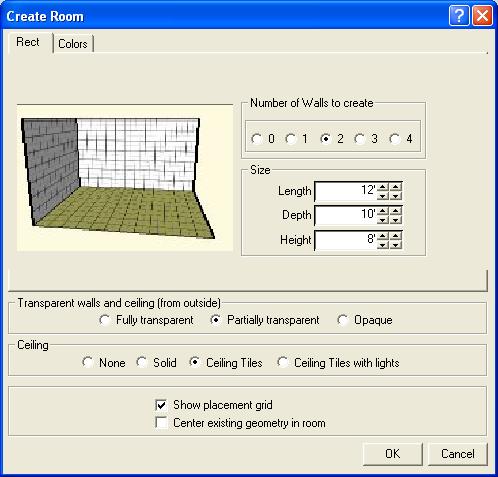
Task: Decrease Depth with second down arrow
Action: pyautogui.click(x=395, y=220)
